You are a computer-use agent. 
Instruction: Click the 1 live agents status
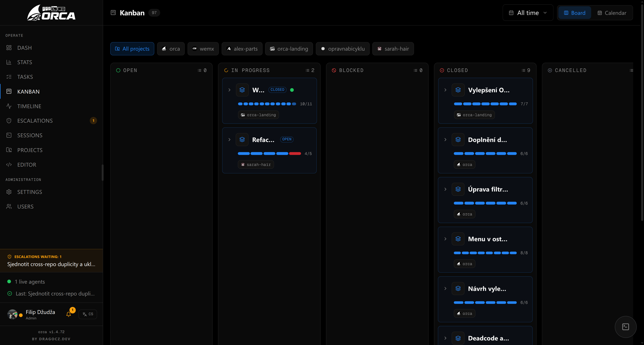click(x=26, y=282)
